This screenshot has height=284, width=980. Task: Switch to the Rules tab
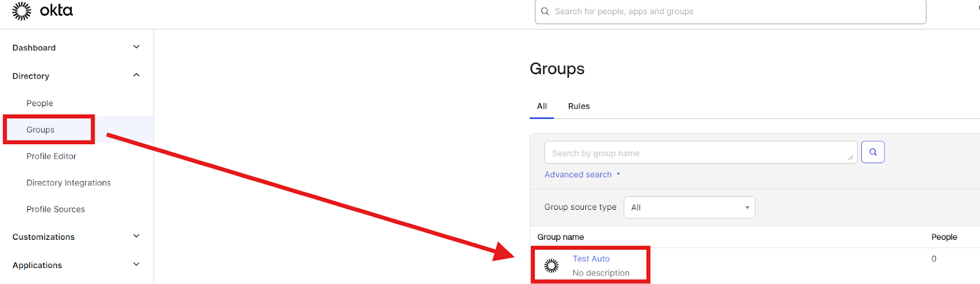579,106
